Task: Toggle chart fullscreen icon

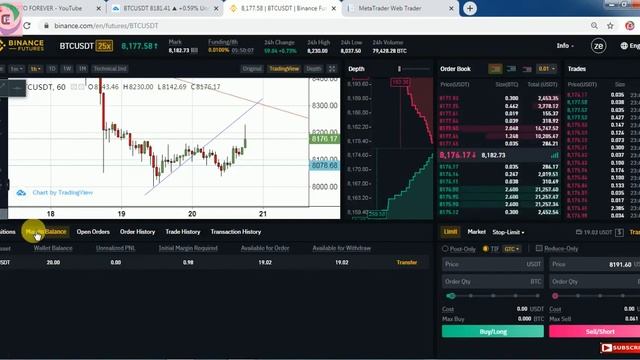Action: pos(332,69)
